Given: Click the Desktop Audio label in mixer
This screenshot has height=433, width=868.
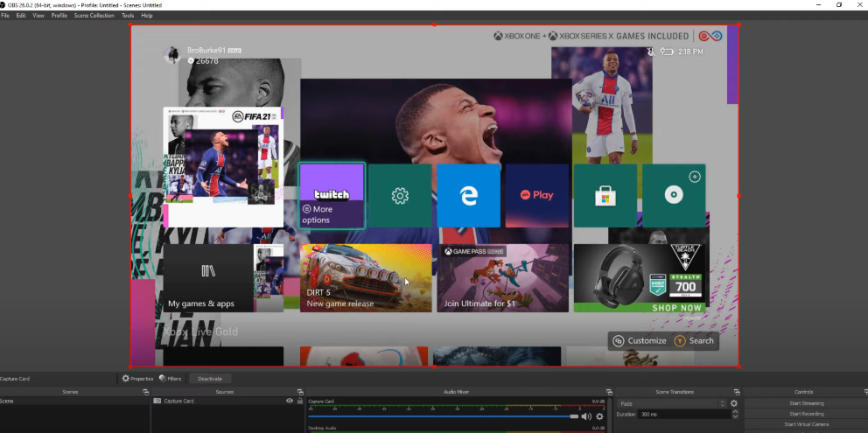Looking at the screenshot, I should (x=320, y=428).
